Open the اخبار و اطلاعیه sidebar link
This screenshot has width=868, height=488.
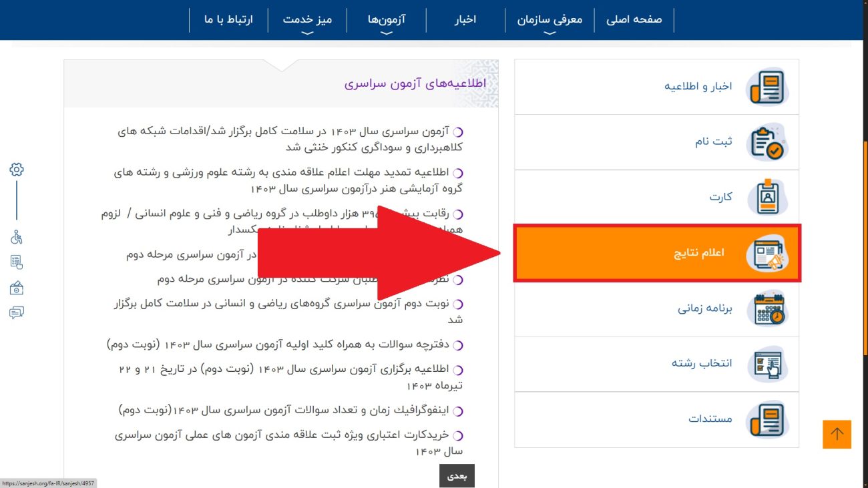[657, 87]
